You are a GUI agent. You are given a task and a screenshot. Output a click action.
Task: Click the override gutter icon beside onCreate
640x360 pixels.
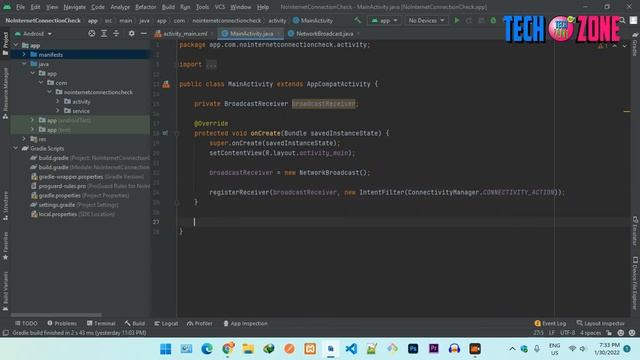pos(165,133)
